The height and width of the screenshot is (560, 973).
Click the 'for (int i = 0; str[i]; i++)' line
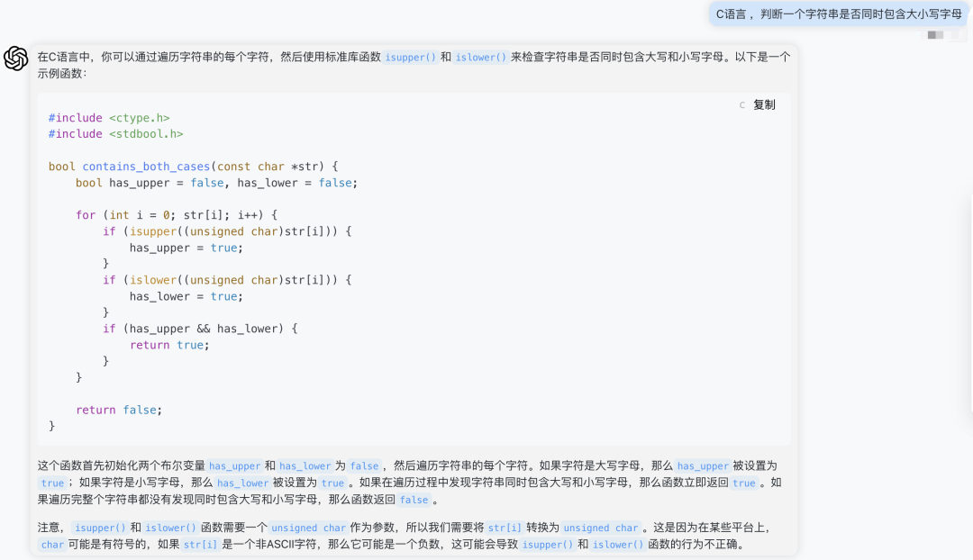(177, 215)
